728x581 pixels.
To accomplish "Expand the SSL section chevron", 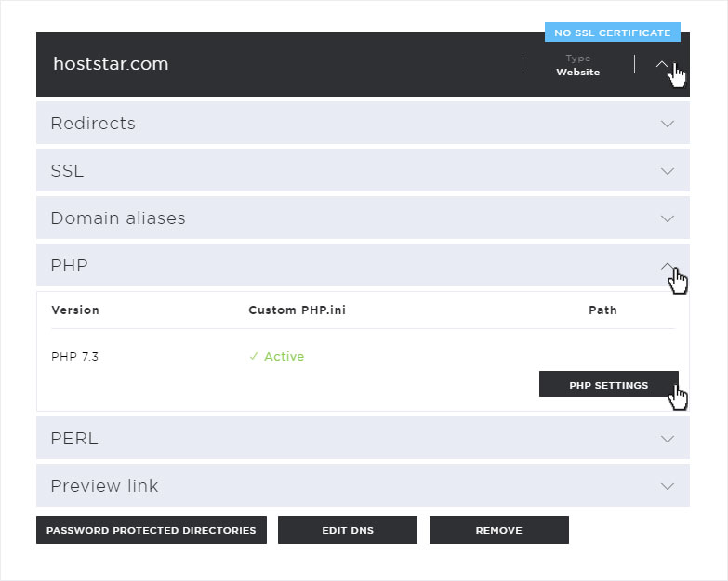I will click(668, 171).
